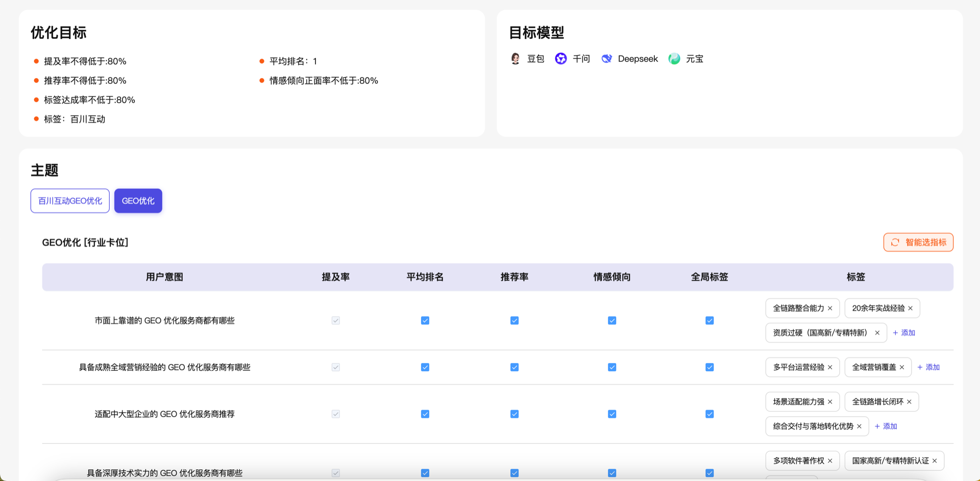Click 提及率 checkbox for 适配中大型企业 row

(x=335, y=414)
